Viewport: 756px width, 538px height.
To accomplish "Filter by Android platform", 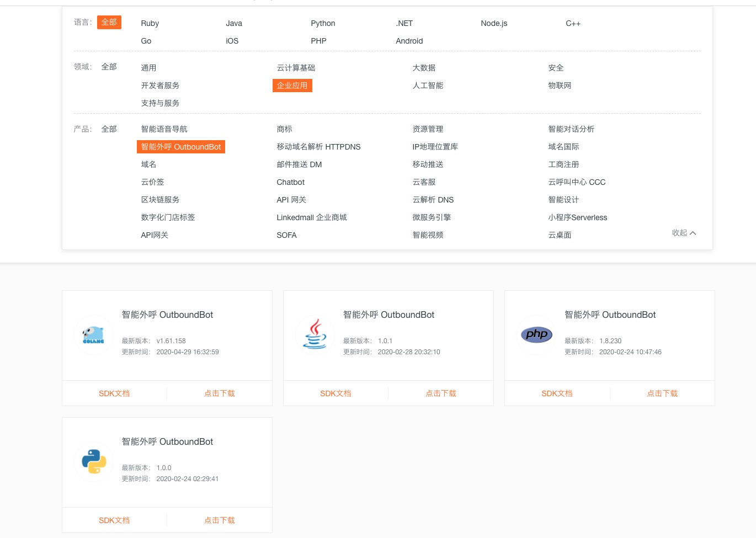I will [409, 41].
